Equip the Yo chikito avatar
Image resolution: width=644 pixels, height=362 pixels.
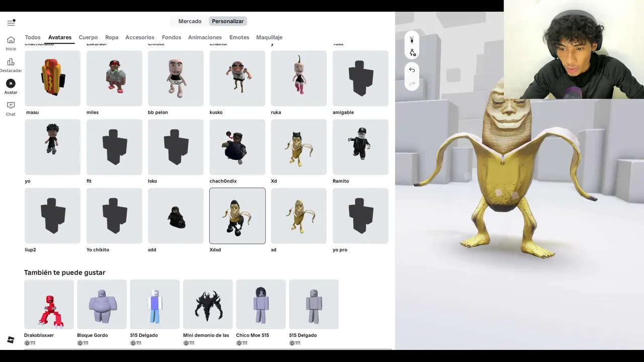pyautogui.click(x=114, y=216)
